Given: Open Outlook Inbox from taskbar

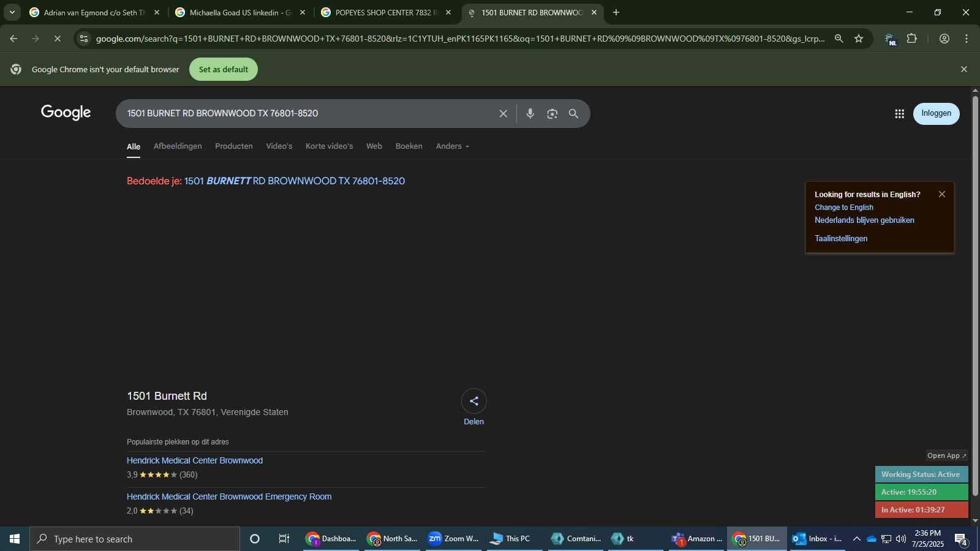Looking at the screenshot, I should pyautogui.click(x=816, y=539).
